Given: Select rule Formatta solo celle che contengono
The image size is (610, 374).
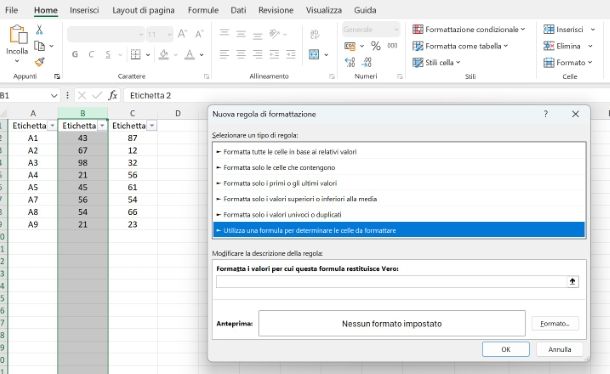Looking at the screenshot, I should pyautogui.click(x=399, y=167).
